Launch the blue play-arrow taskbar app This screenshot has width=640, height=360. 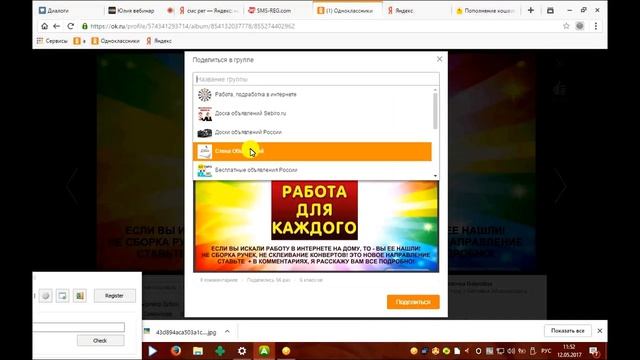click(153, 351)
